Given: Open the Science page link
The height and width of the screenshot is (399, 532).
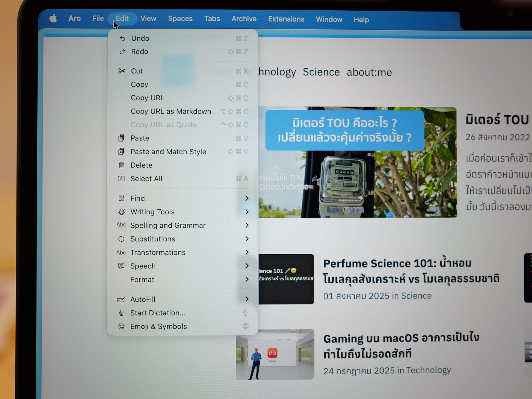Looking at the screenshot, I should point(321,72).
